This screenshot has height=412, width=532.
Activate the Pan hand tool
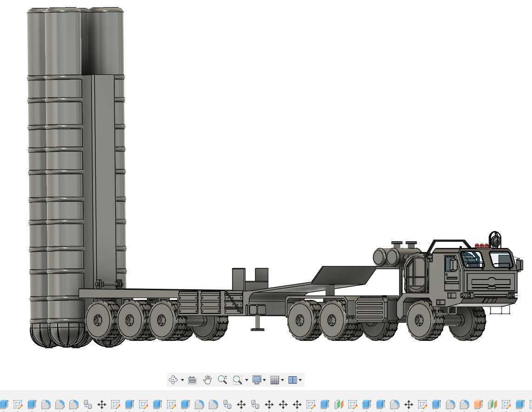[207, 380]
